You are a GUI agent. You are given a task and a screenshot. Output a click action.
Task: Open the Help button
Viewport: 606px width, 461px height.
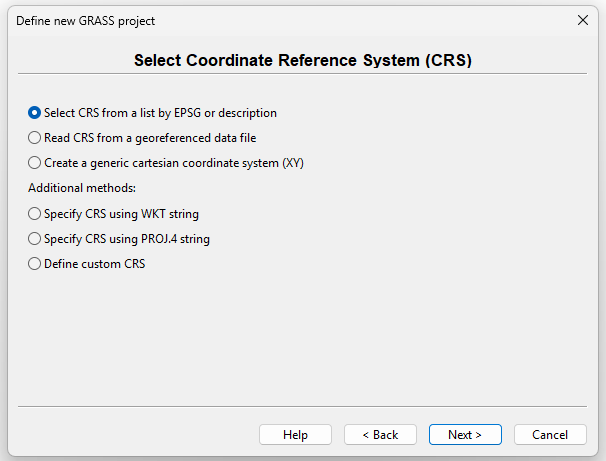(x=295, y=435)
